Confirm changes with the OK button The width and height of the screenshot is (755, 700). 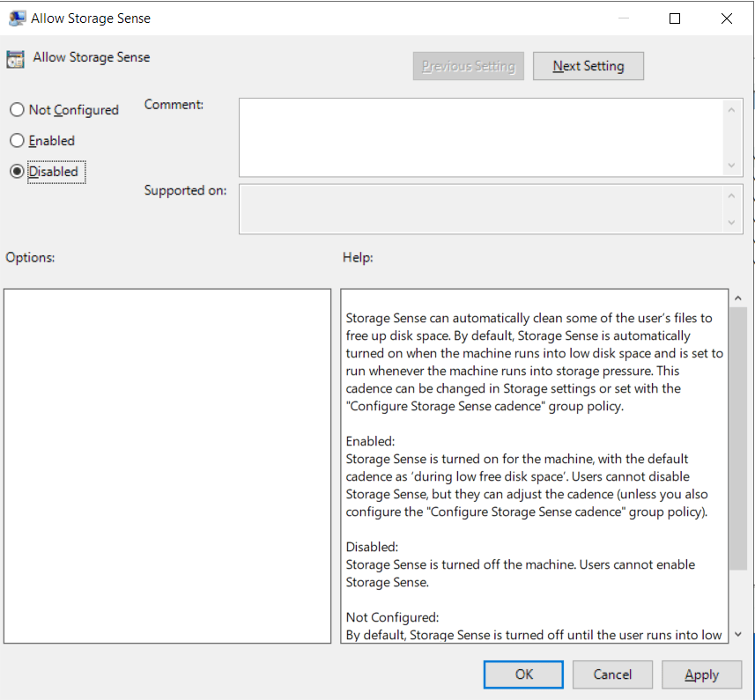(522, 674)
